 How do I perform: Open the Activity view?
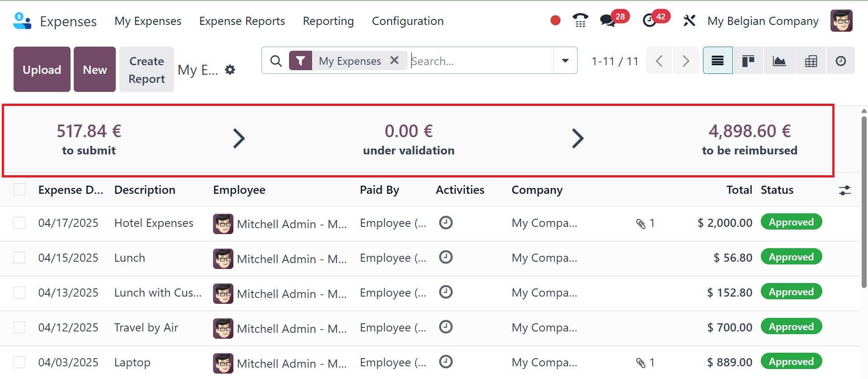point(840,61)
